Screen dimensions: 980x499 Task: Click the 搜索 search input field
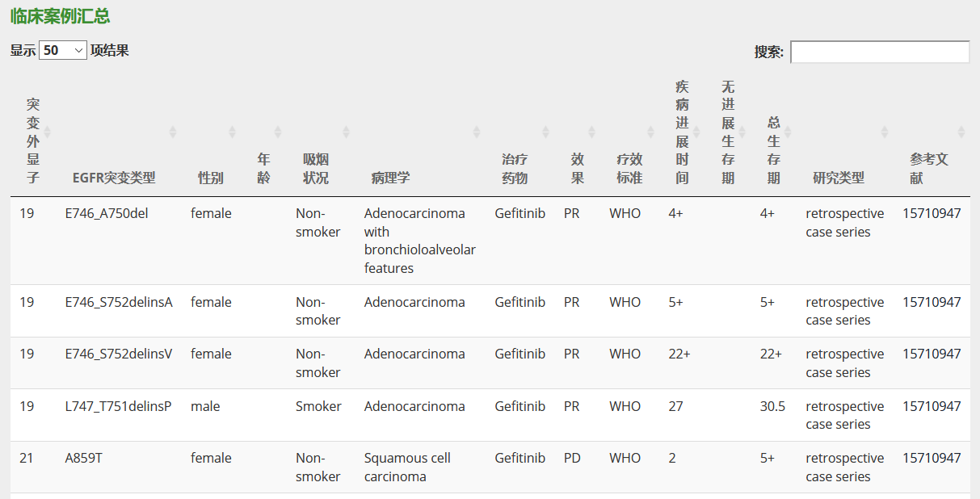(x=880, y=52)
